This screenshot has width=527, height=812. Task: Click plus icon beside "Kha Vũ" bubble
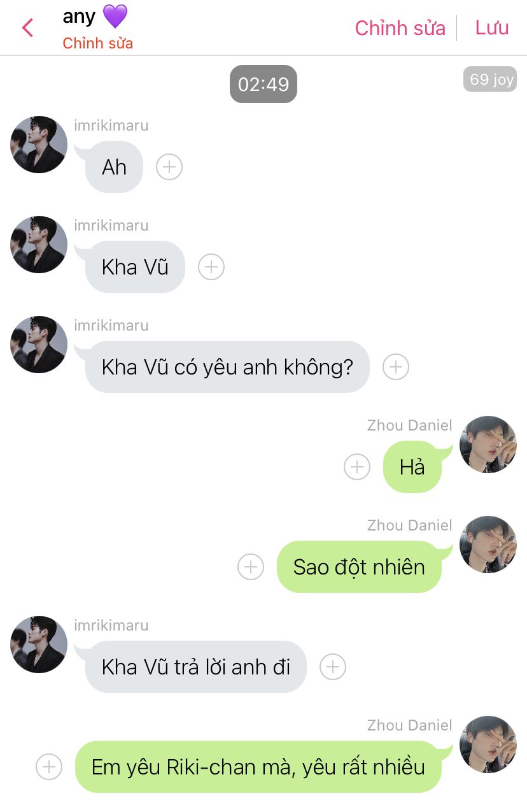(211, 267)
